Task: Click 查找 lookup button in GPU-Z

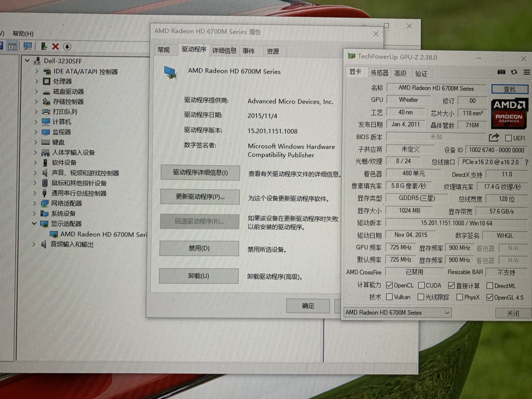Action: pos(510,89)
